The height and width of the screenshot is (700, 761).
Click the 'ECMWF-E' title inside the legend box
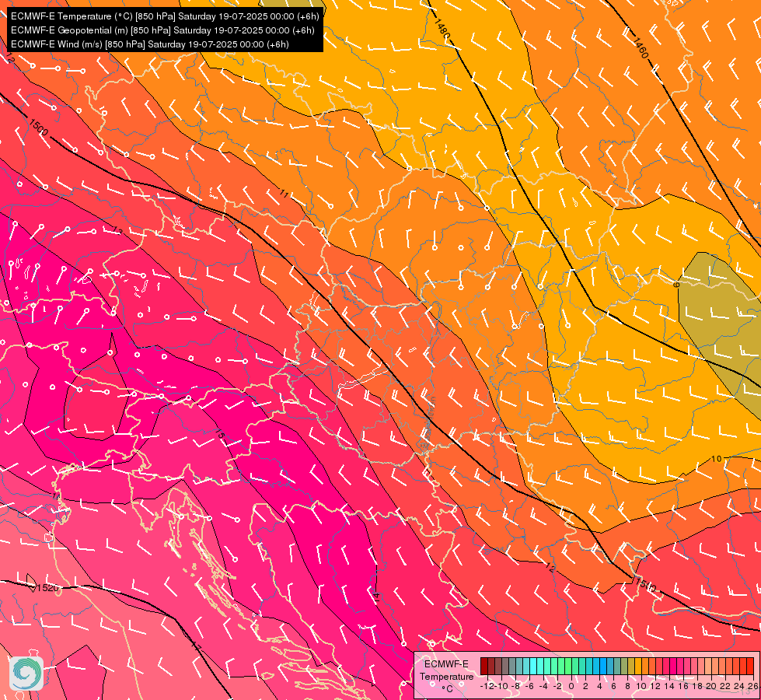coord(446,664)
